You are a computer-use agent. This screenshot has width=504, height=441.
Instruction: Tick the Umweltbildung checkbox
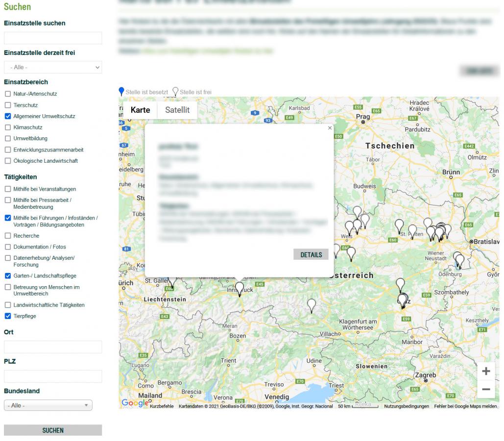coord(8,138)
